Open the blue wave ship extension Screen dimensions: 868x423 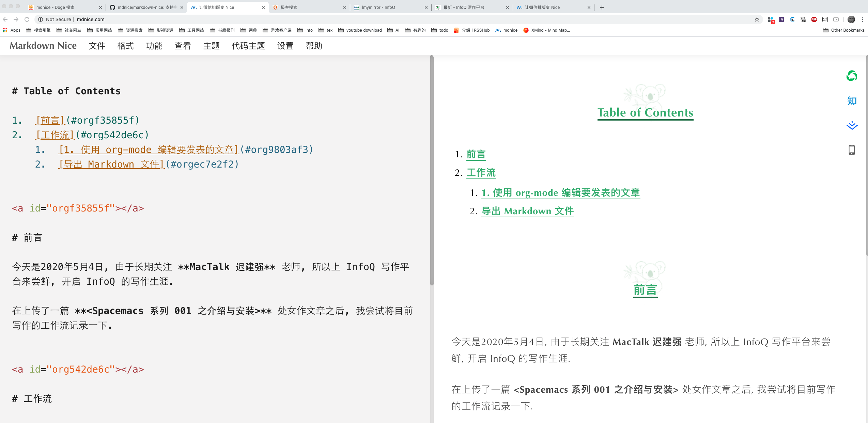click(x=792, y=19)
